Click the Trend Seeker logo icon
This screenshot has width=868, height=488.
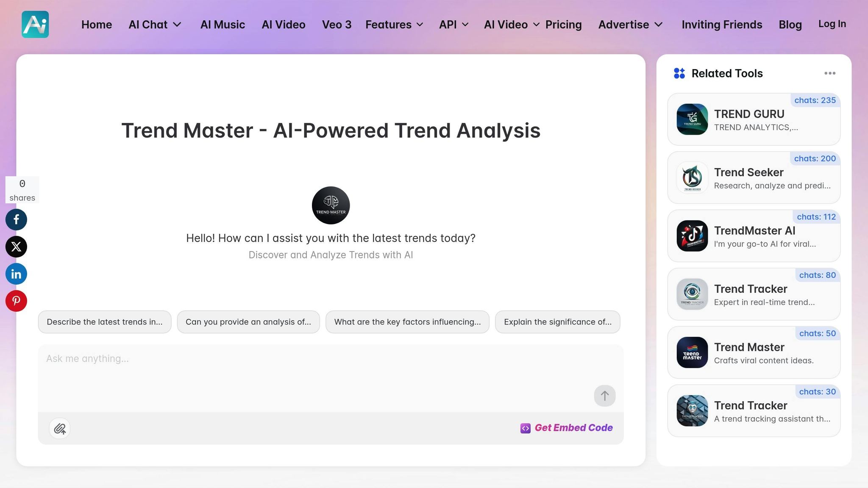692,177
